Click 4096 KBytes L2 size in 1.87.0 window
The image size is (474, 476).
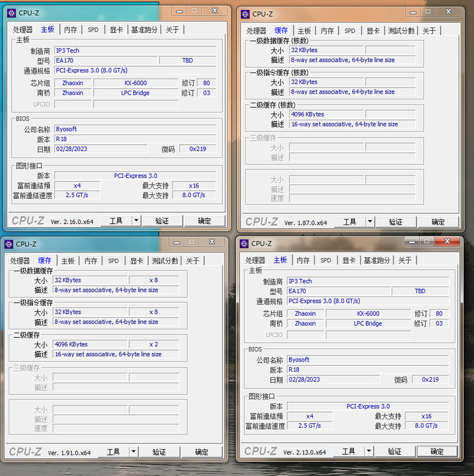click(327, 114)
